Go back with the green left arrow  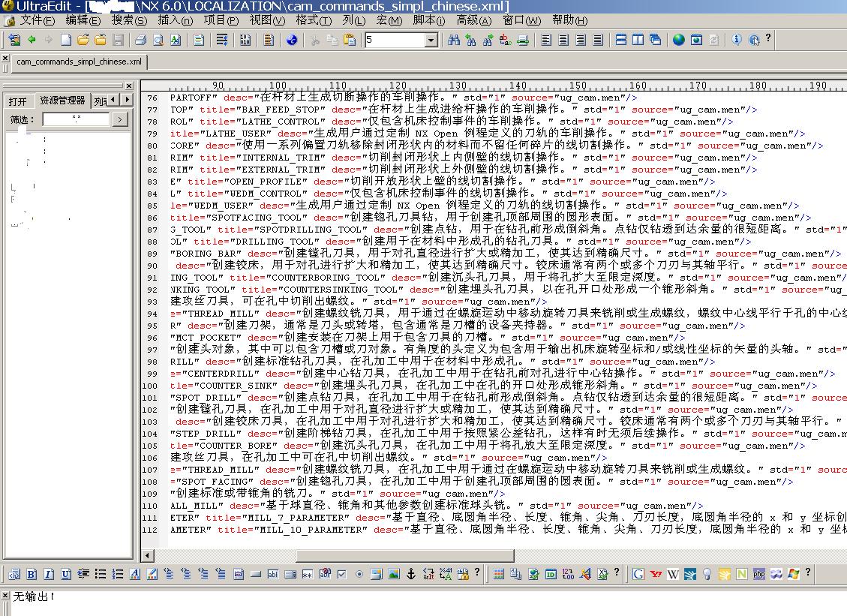32,40
